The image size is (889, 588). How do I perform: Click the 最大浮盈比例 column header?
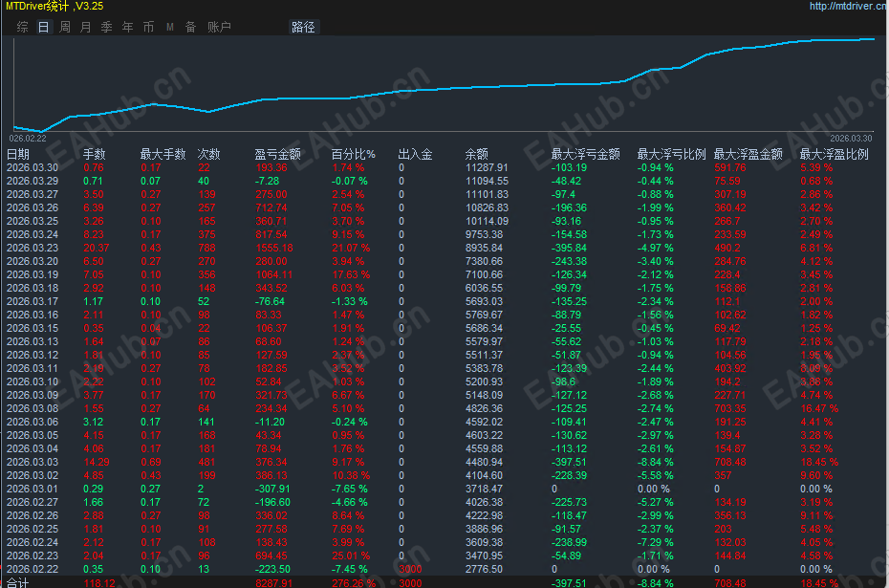[834, 154]
